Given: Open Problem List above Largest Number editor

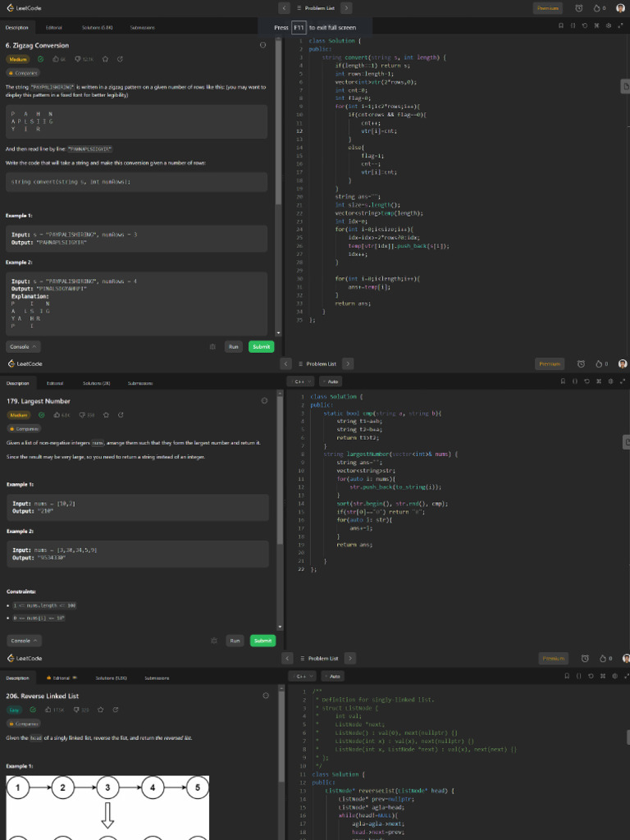Looking at the screenshot, I should (x=317, y=363).
